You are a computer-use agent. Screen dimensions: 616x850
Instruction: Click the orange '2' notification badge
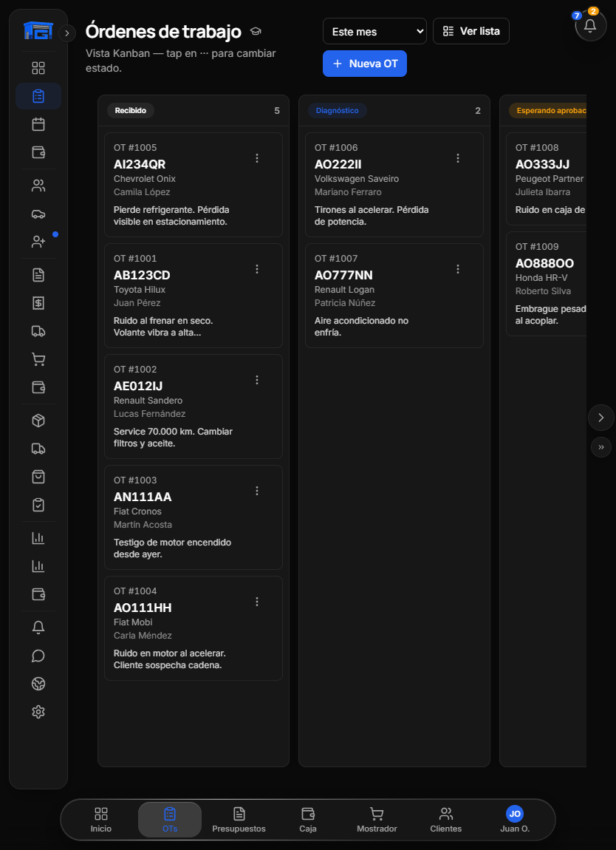click(593, 11)
